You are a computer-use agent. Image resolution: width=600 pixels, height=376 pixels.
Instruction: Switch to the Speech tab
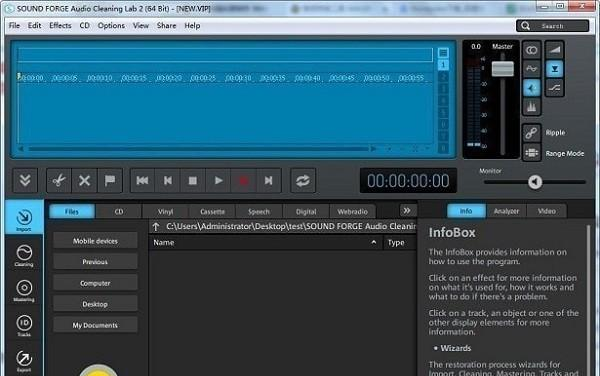(x=259, y=211)
